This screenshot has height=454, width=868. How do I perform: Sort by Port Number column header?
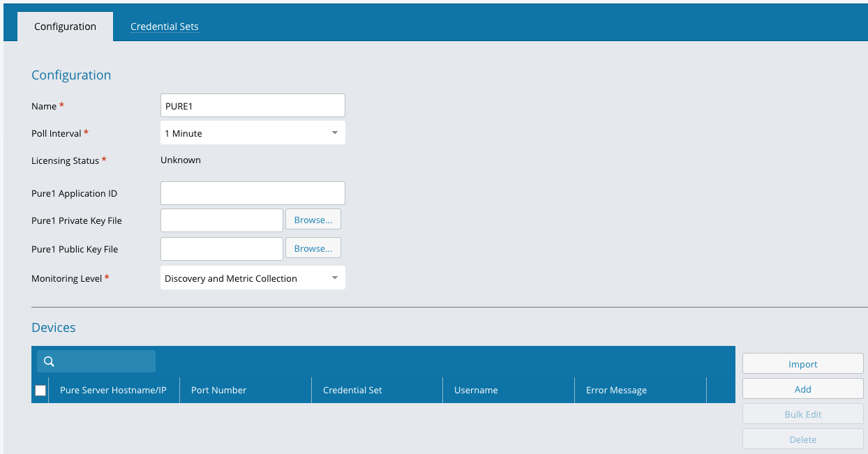tap(246, 390)
